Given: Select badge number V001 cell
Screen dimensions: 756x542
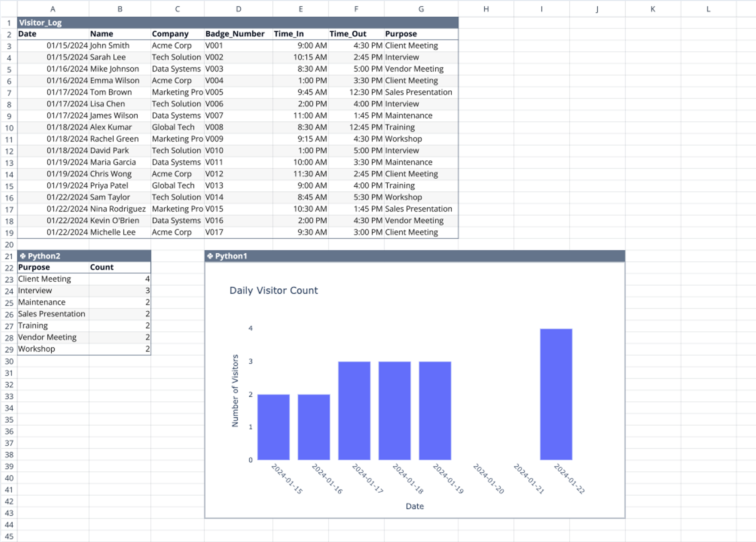Looking at the screenshot, I should (x=238, y=46).
